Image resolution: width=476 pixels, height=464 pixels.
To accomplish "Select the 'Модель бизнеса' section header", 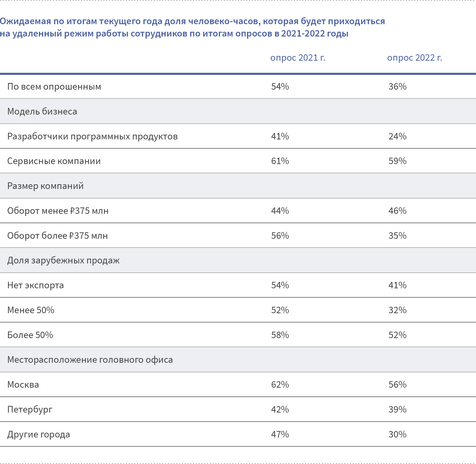I will click(42, 111).
